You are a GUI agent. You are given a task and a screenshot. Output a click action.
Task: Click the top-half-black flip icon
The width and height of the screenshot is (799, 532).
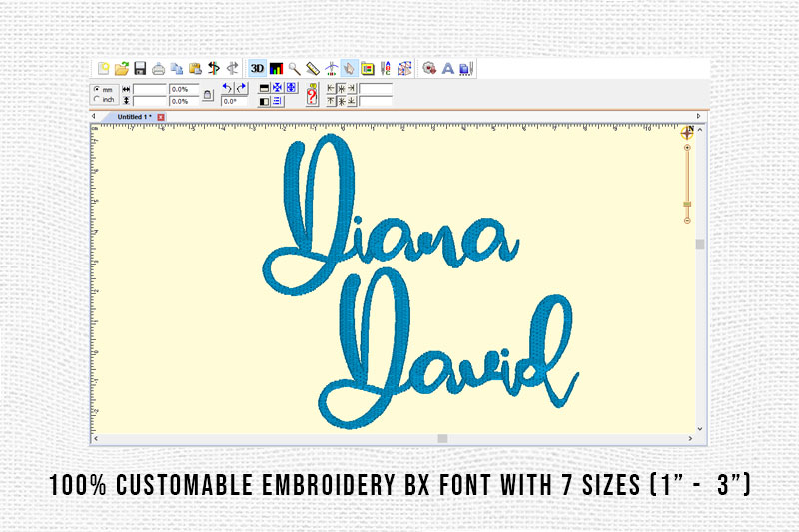[264, 88]
